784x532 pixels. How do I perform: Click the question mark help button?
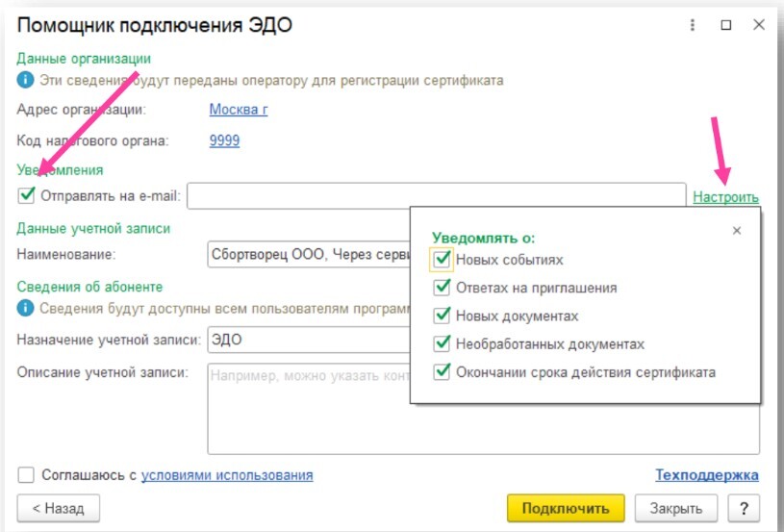[x=744, y=508]
